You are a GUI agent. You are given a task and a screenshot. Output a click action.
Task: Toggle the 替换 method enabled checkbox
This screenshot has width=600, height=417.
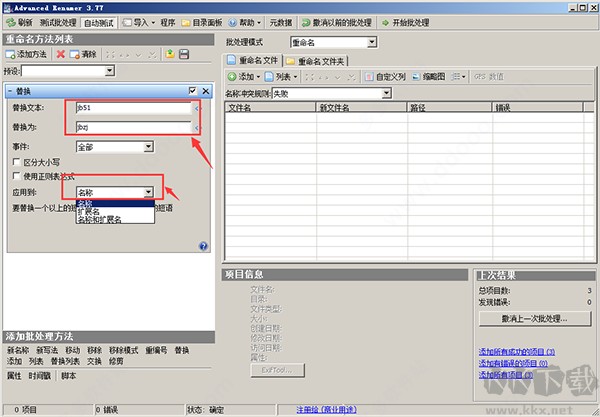point(192,91)
